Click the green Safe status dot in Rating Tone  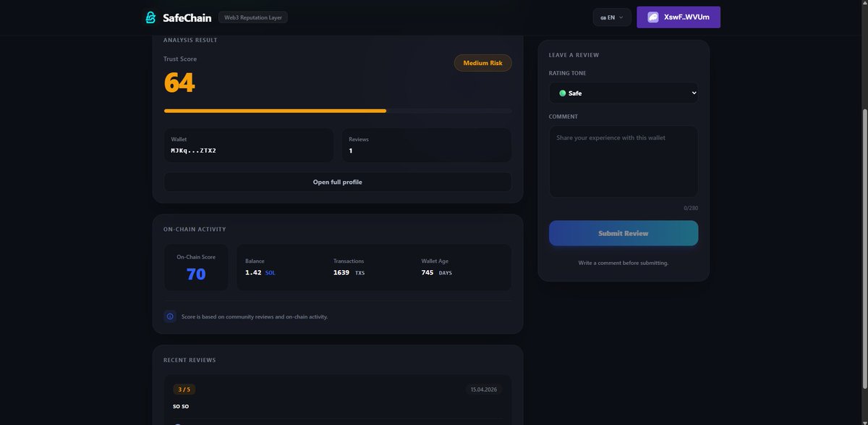coord(563,93)
